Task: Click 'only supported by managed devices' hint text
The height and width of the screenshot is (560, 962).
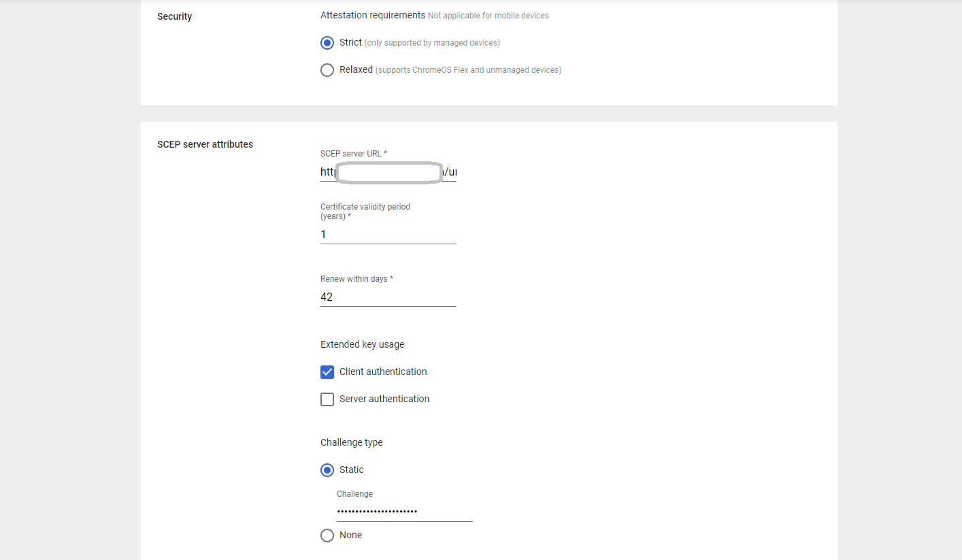Action: [432, 43]
